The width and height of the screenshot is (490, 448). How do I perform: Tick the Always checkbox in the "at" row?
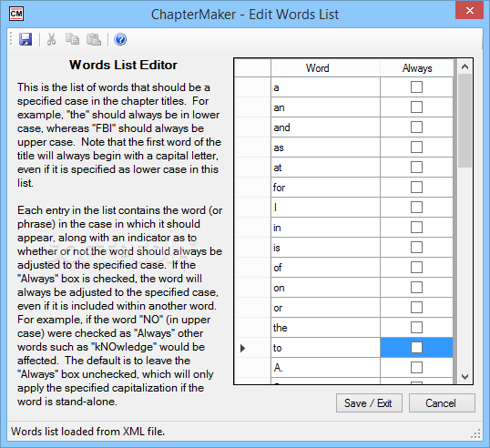pyautogui.click(x=416, y=168)
